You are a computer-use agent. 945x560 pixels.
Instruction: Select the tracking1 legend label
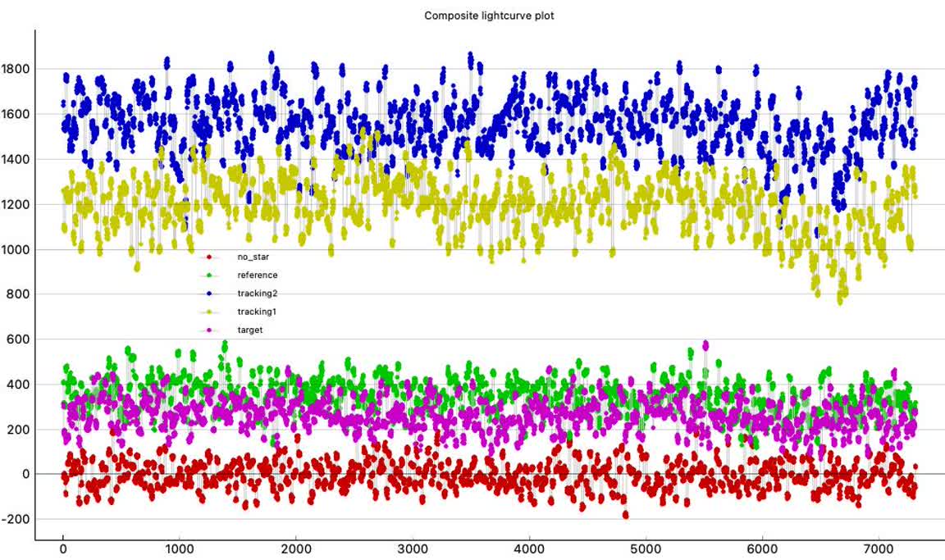(x=257, y=312)
